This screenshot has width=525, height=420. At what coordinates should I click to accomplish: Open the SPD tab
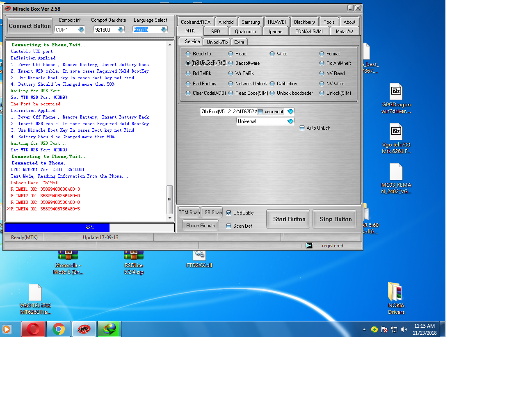[216, 31]
